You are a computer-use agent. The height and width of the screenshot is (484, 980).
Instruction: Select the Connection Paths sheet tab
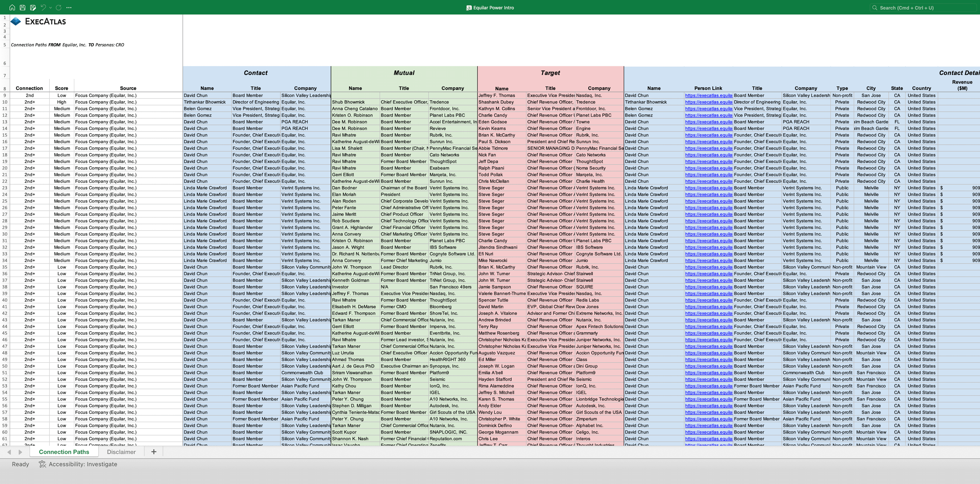point(64,452)
